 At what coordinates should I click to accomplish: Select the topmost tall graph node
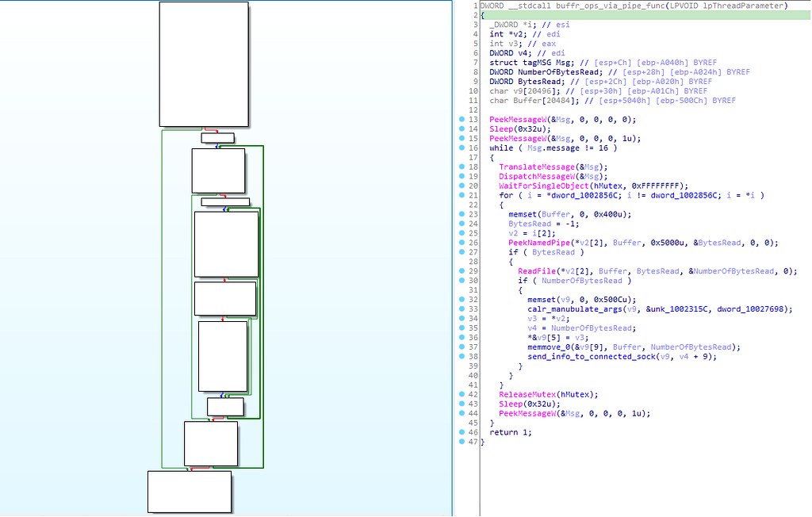click(x=204, y=64)
